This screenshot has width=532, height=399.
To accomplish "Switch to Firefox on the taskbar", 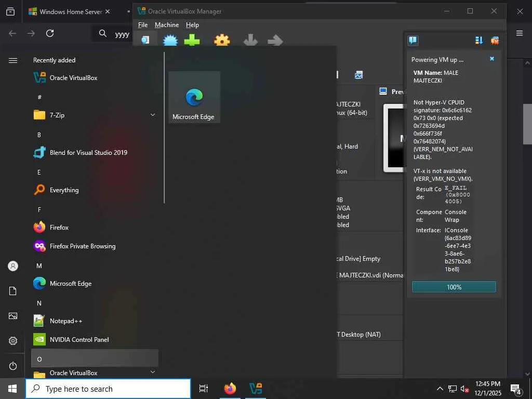I will pos(230,389).
